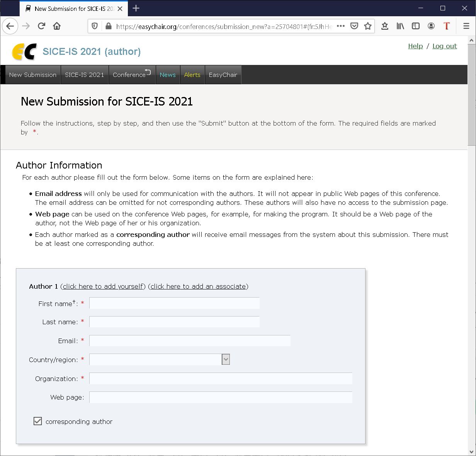Viewport: 476px width, 456px height.
Task: Open the page actions three-dot menu
Action: (340, 26)
